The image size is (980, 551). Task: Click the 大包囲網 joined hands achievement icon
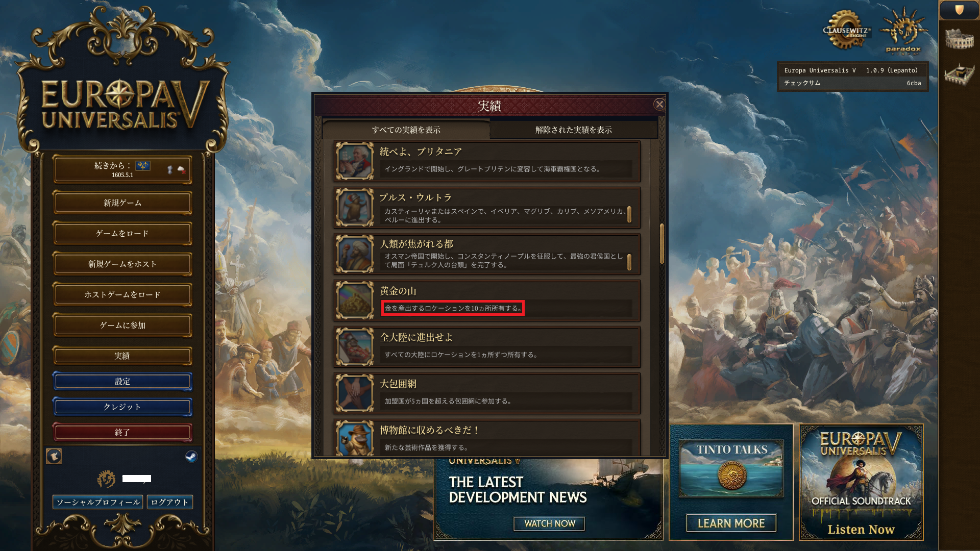tap(354, 393)
